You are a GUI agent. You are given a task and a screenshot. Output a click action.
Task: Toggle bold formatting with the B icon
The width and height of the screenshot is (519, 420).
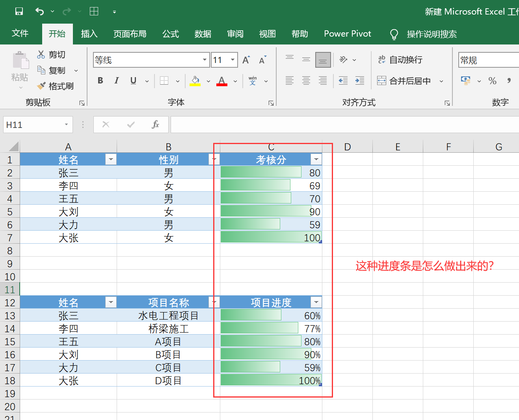tap(100, 80)
